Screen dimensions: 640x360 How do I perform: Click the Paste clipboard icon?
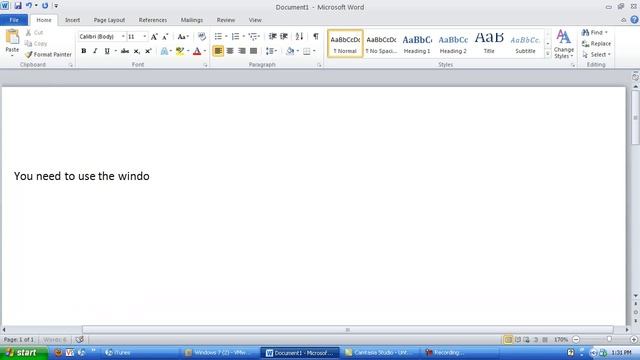click(12, 38)
